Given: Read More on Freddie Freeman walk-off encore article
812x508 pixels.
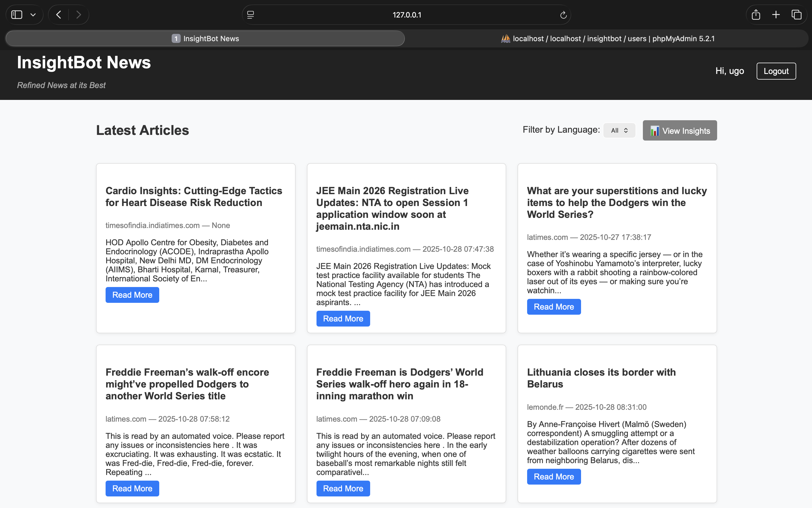Looking at the screenshot, I should [x=132, y=489].
